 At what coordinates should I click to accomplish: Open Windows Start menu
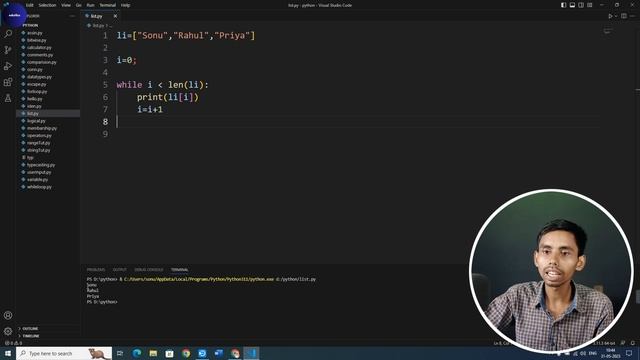tap(7, 353)
